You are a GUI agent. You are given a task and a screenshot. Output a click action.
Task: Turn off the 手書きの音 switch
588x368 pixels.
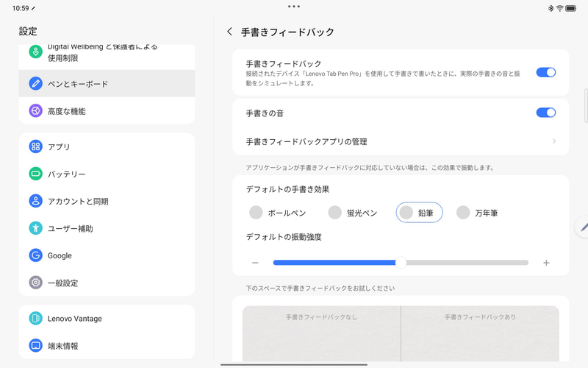point(545,113)
